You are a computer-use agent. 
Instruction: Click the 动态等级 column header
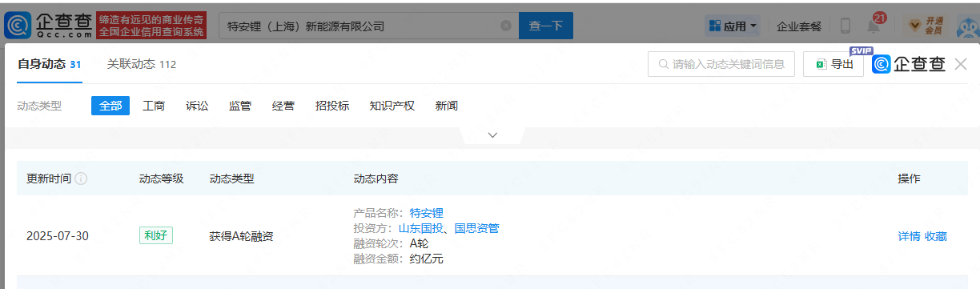point(162,179)
